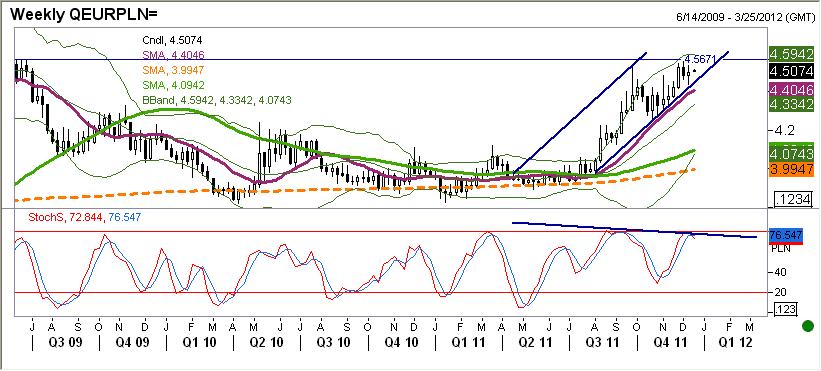821x371 pixels.
Task: Click the PLN currency label
Action: pos(781,249)
